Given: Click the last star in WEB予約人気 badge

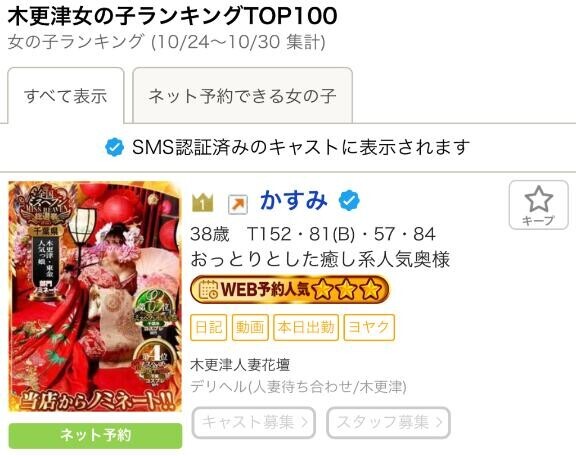Looking at the screenshot, I should click(x=370, y=289).
